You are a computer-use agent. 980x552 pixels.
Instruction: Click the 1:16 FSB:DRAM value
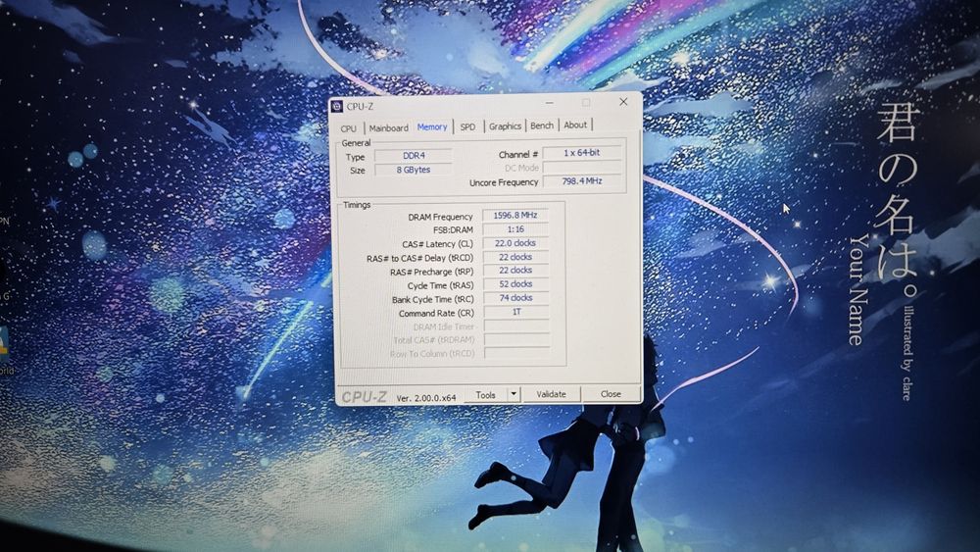coord(515,229)
